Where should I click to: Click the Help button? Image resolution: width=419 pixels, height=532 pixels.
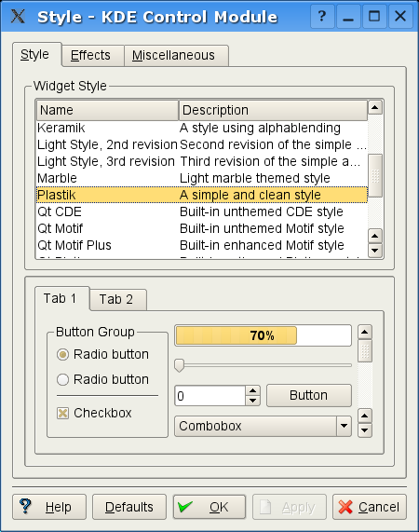click(x=49, y=507)
